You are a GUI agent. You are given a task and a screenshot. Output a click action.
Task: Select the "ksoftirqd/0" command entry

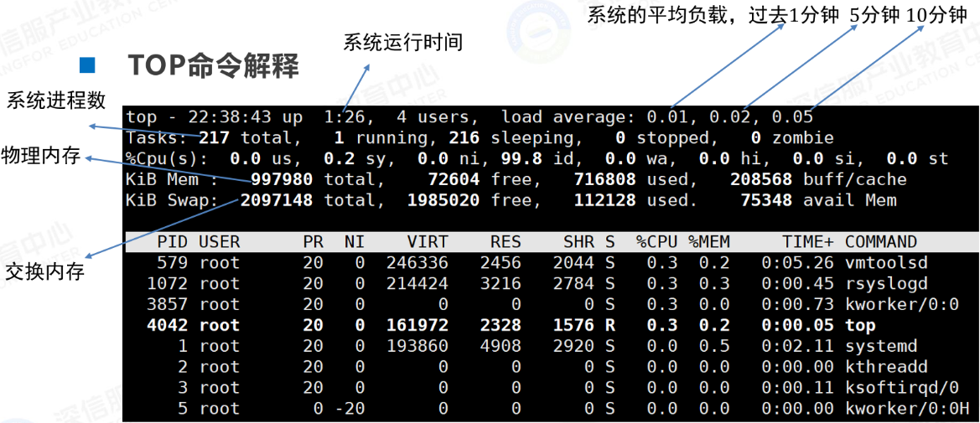(x=902, y=388)
